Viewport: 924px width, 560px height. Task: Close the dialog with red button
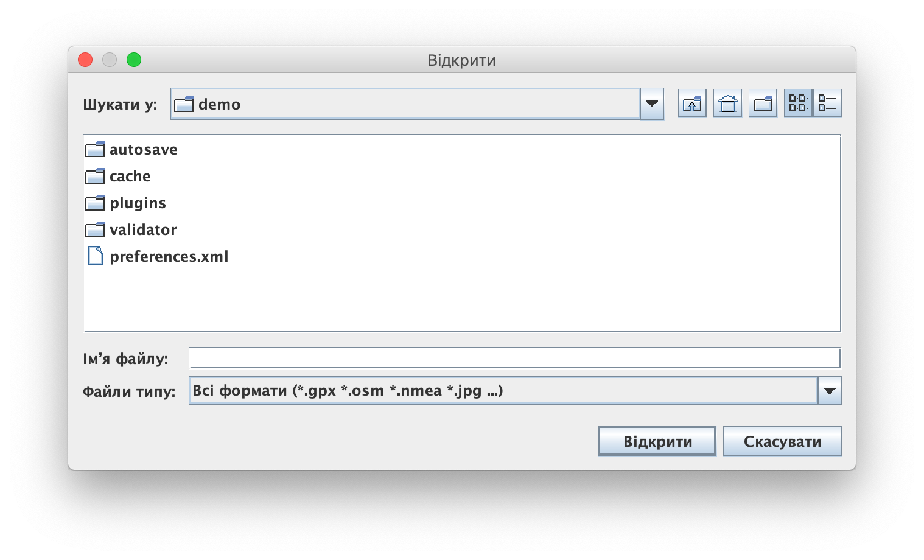click(85, 60)
